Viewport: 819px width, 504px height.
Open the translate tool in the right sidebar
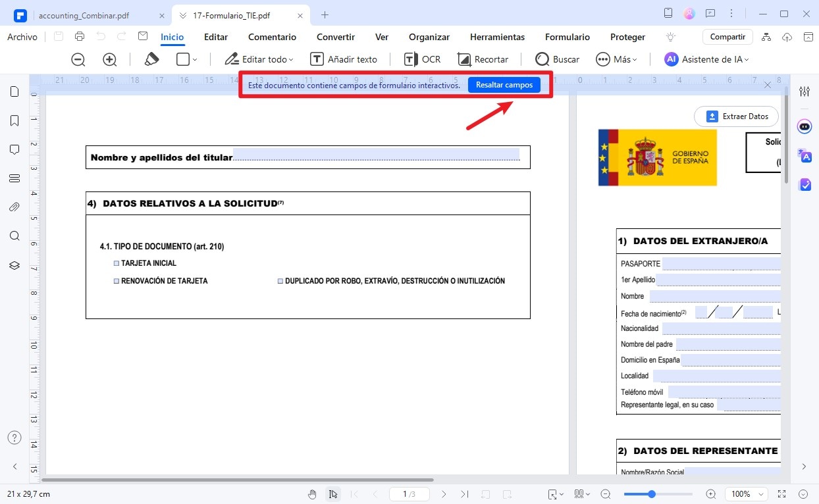point(805,155)
